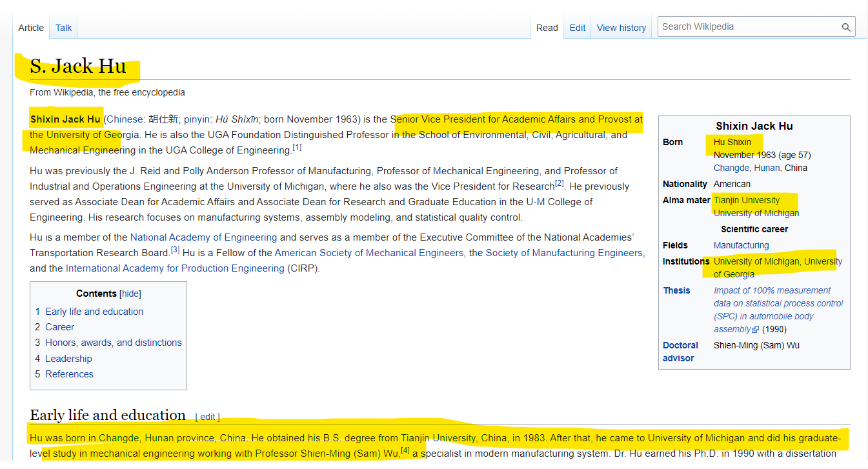Image resolution: width=868 pixels, height=469 pixels.
Task: Open University of Michigan in Institutions row
Action: point(757,261)
